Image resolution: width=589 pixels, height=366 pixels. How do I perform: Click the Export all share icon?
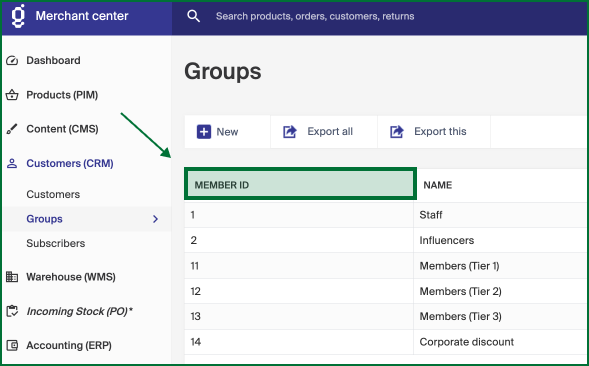pos(290,132)
